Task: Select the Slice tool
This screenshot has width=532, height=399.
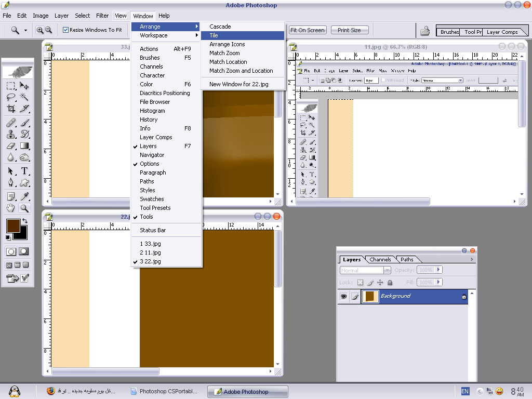Action: pos(24,109)
